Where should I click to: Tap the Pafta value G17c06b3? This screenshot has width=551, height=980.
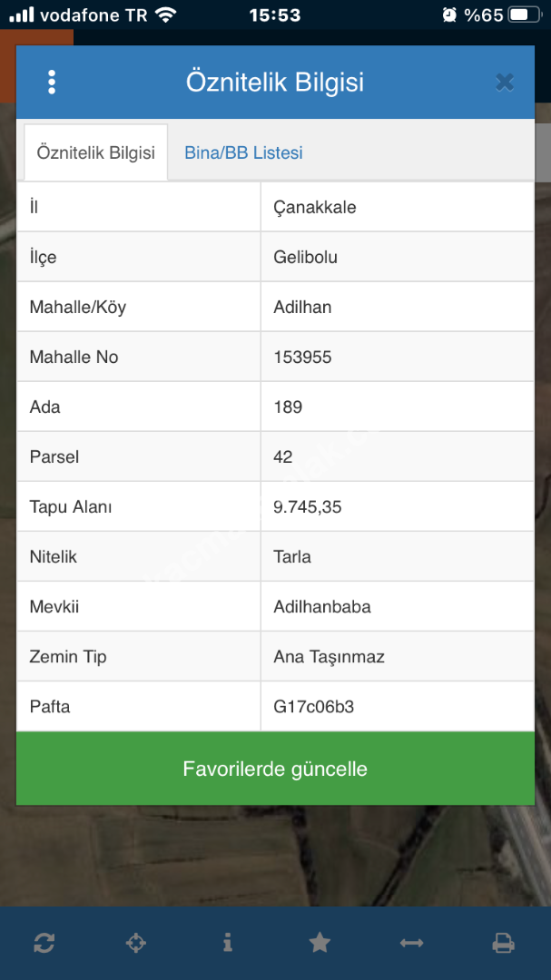point(313,707)
